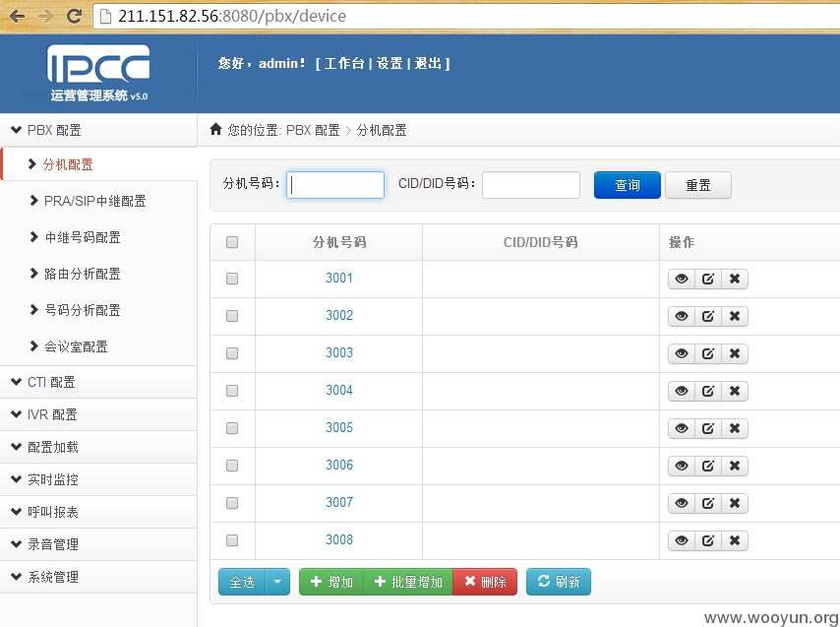View details of extension 3008
Screen dimensions: 840x627
[682, 540]
